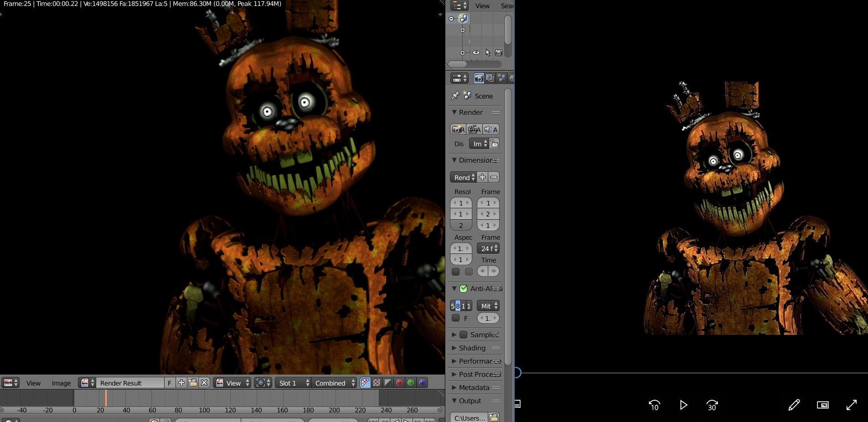868x422 pixels.
Task: Collapse the scene tree in outliner
Action: (451, 19)
